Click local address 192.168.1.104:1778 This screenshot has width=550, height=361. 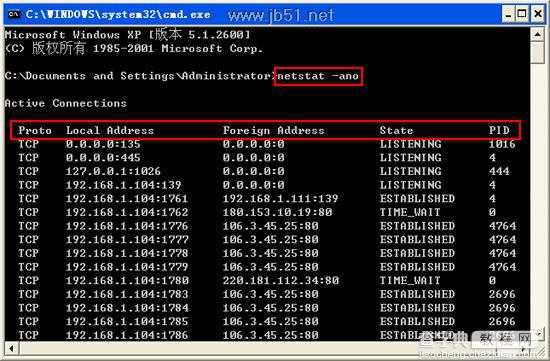pyautogui.click(x=127, y=254)
